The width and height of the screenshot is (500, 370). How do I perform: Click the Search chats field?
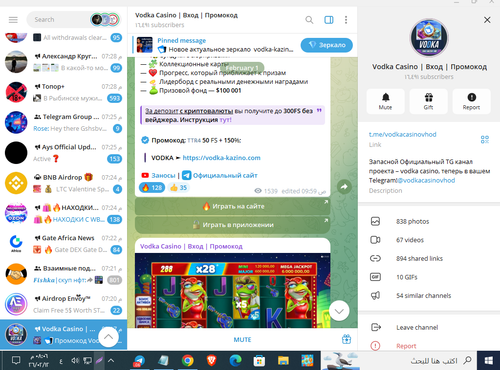(x=60, y=20)
